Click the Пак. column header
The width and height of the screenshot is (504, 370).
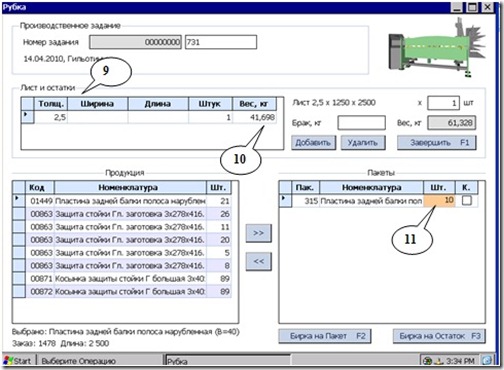[306, 187]
